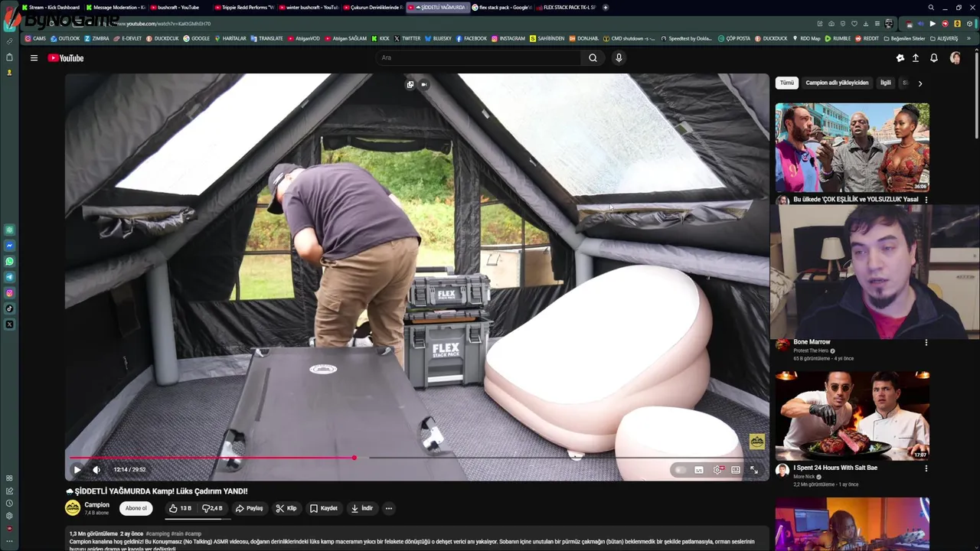
Task: Open the ALIŞVERİŞ bookmarks folder
Action: coord(944,38)
